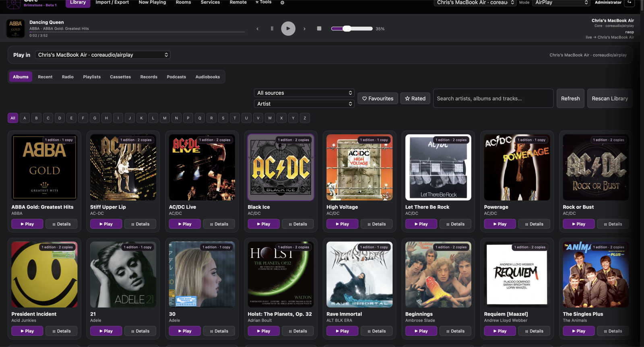The width and height of the screenshot is (644, 347).
Task: Filter albums by letter S
Action: (x=223, y=118)
